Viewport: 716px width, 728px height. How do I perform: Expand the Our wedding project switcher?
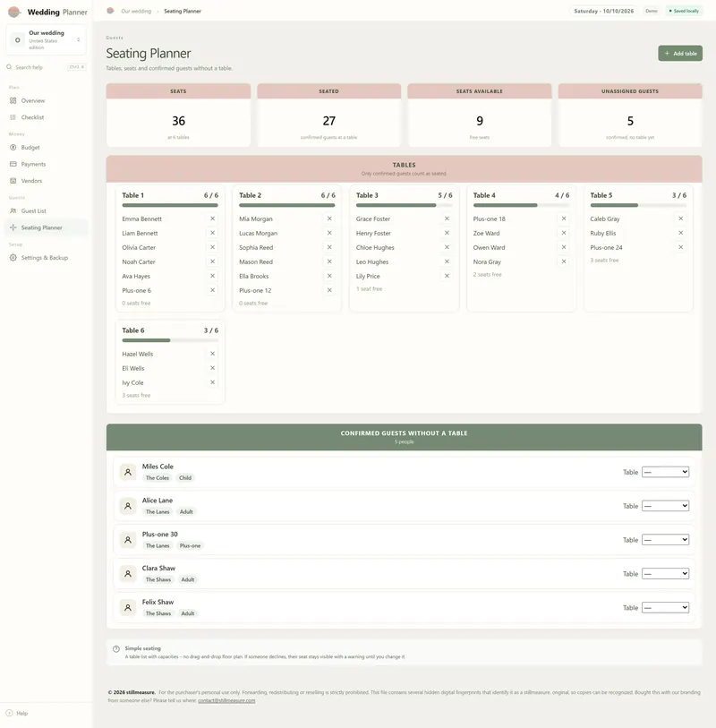click(47, 40)
